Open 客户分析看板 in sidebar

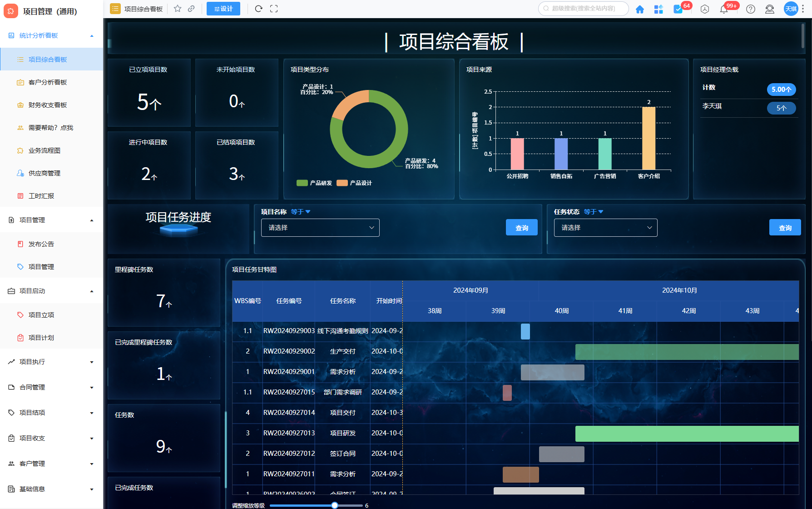pyautogui.click(x=48, y=82)
